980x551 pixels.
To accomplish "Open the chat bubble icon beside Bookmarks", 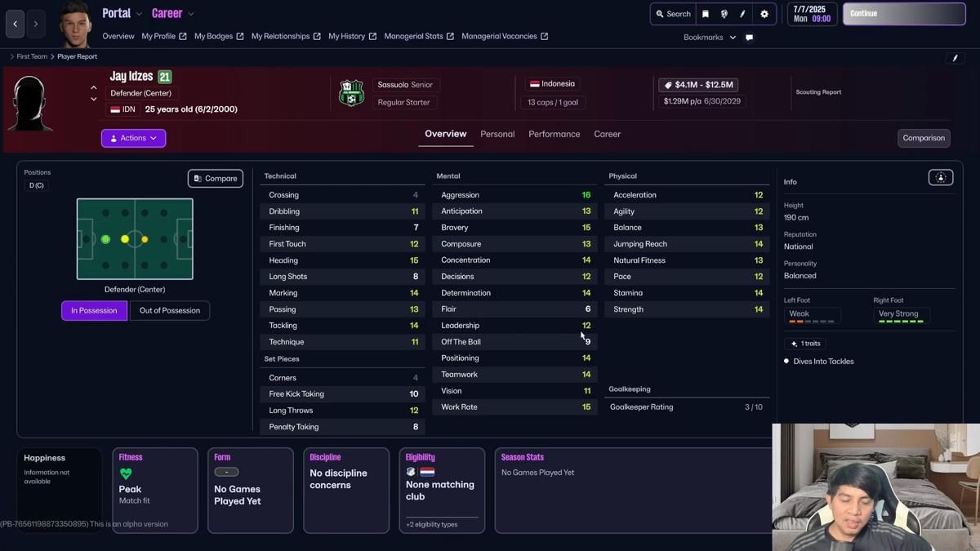I will click(x=749, y=38).
